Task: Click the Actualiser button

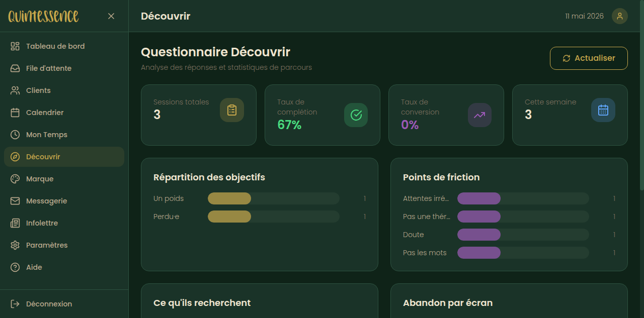Action: (x=589, y=58)
